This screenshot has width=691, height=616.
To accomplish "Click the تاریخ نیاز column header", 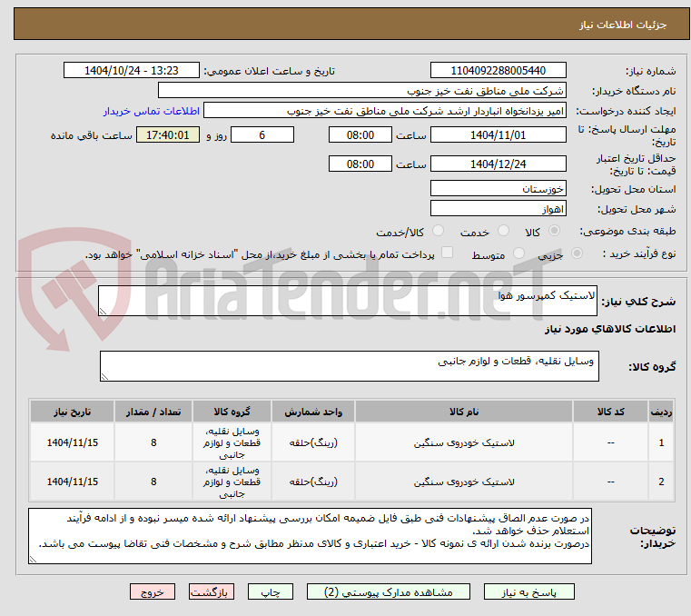I will pyautogui.click(x=73, y=412).
